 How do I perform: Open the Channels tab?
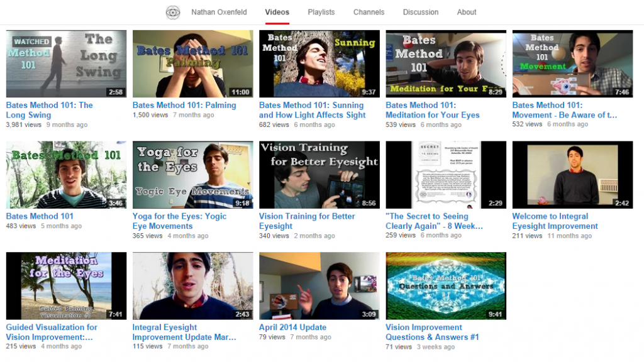[x=369, y=12]
